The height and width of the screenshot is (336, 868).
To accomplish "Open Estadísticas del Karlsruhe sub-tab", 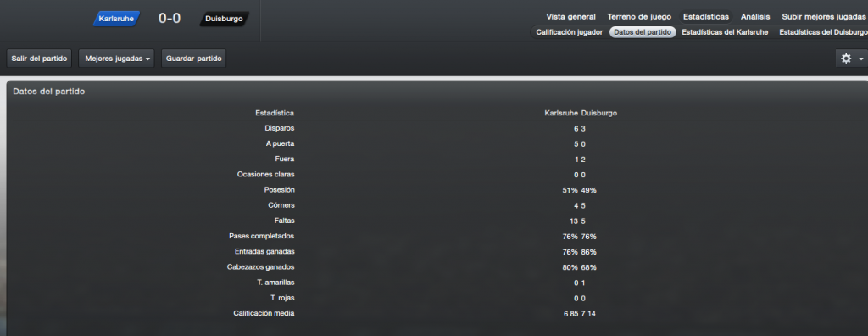I will [725, 32].
